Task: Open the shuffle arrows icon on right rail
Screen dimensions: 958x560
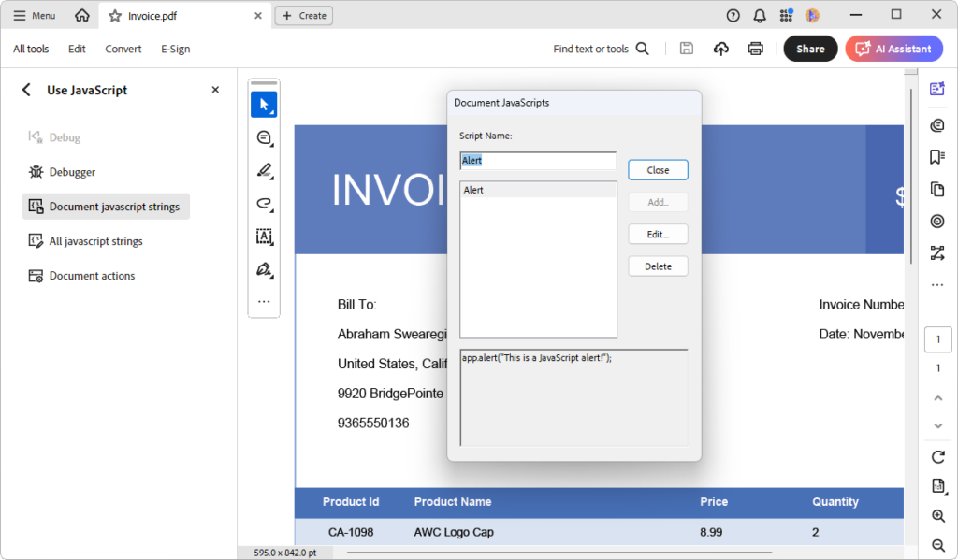Action: click(937, 252)
